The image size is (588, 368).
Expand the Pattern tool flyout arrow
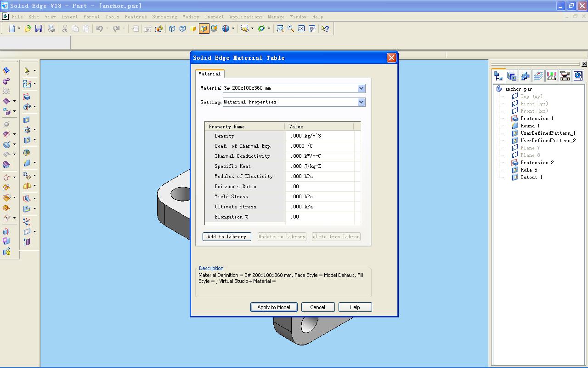click(x=34, y=176)
